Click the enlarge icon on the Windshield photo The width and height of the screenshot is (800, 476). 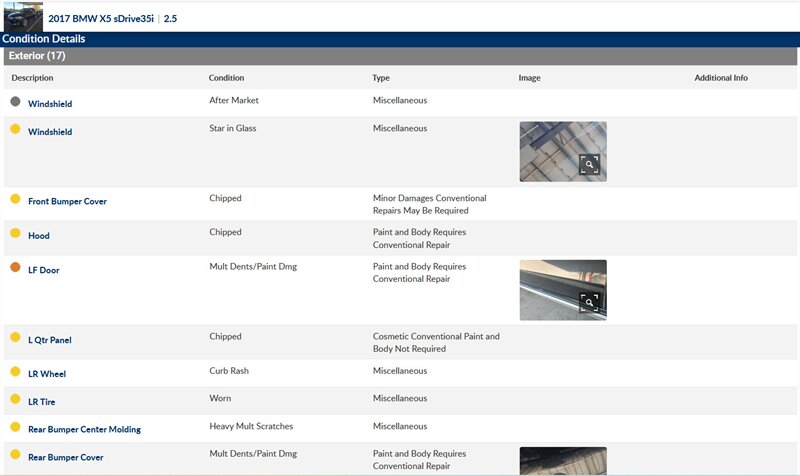click(589, 165)
